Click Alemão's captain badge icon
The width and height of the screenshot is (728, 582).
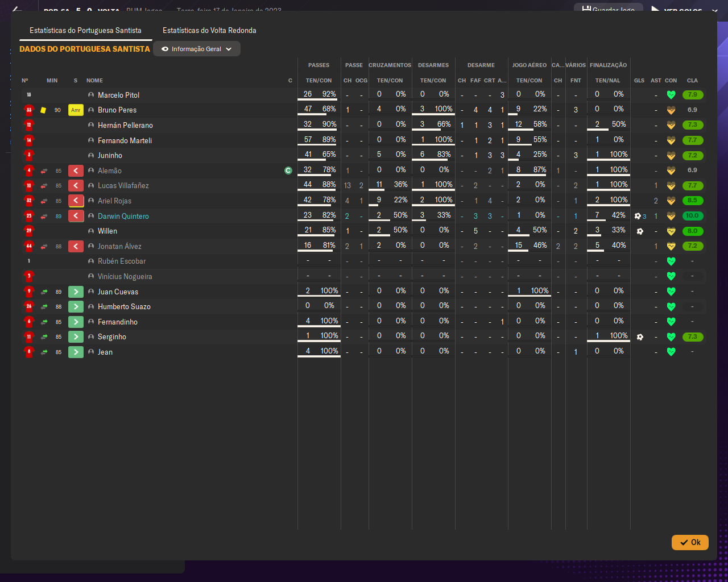tap(288, 171)
